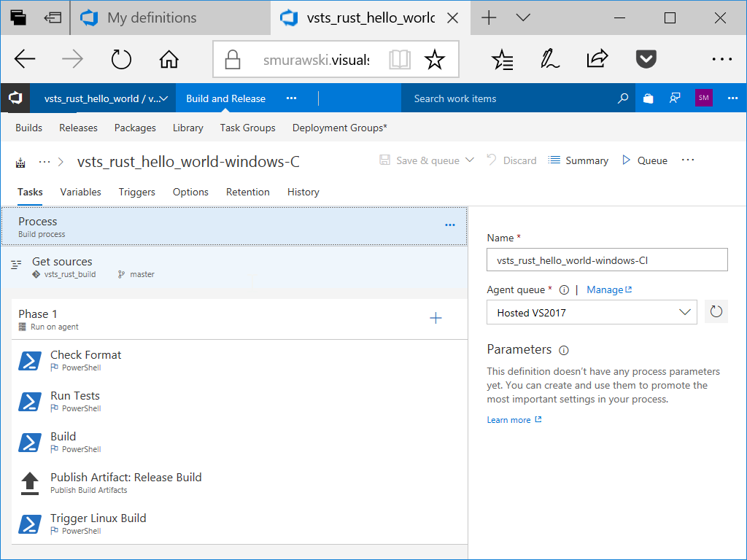Switch to the Options tab
Screen dimensions: 747x560
[x=190, y=192]
